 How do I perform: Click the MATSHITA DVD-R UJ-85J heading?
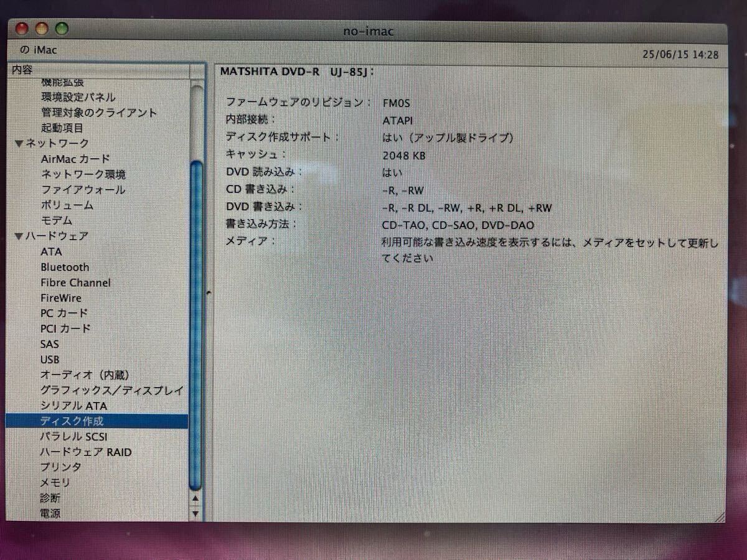(x=298, y=72)
